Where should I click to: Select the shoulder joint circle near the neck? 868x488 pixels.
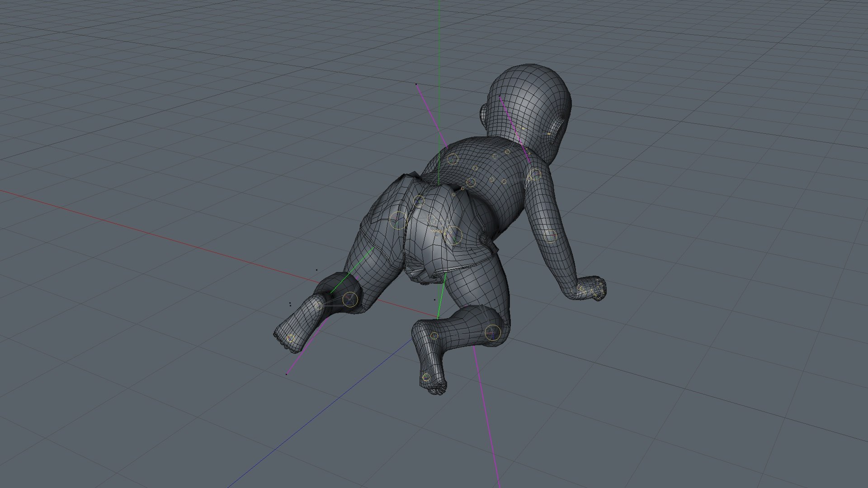pyautogui.click(x=535, y=174)
